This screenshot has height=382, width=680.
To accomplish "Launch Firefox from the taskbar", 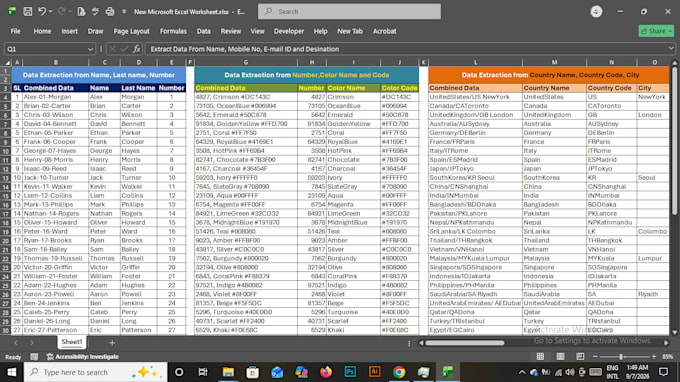I will point(326,372).
